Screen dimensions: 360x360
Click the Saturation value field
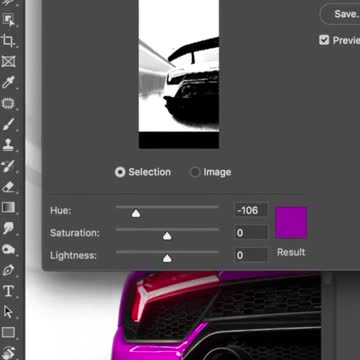click(x=251, y=233)
